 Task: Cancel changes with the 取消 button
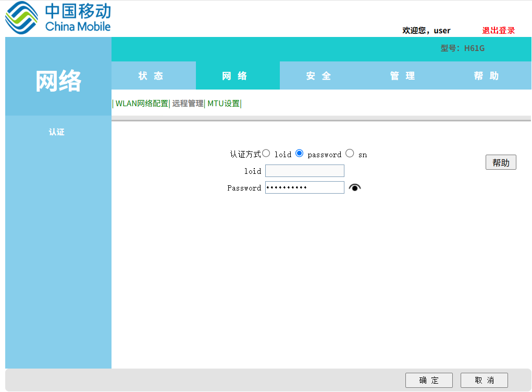pos(484,380)
